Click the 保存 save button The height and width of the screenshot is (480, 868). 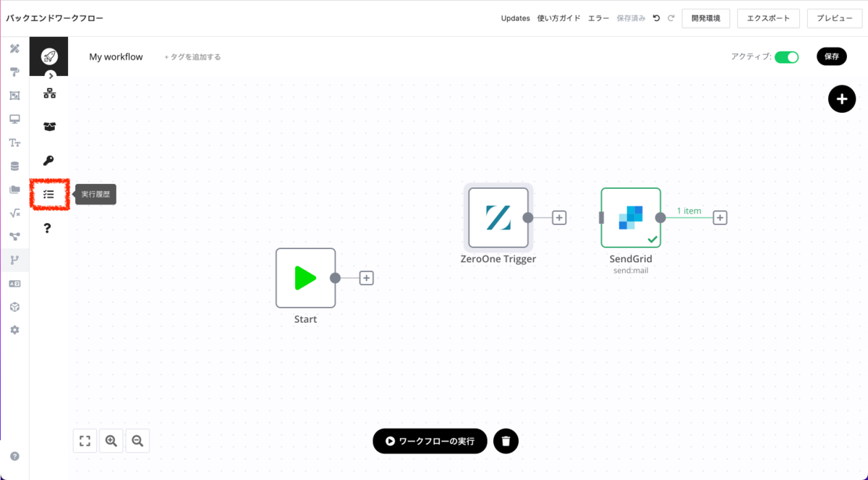click(832, 56)
